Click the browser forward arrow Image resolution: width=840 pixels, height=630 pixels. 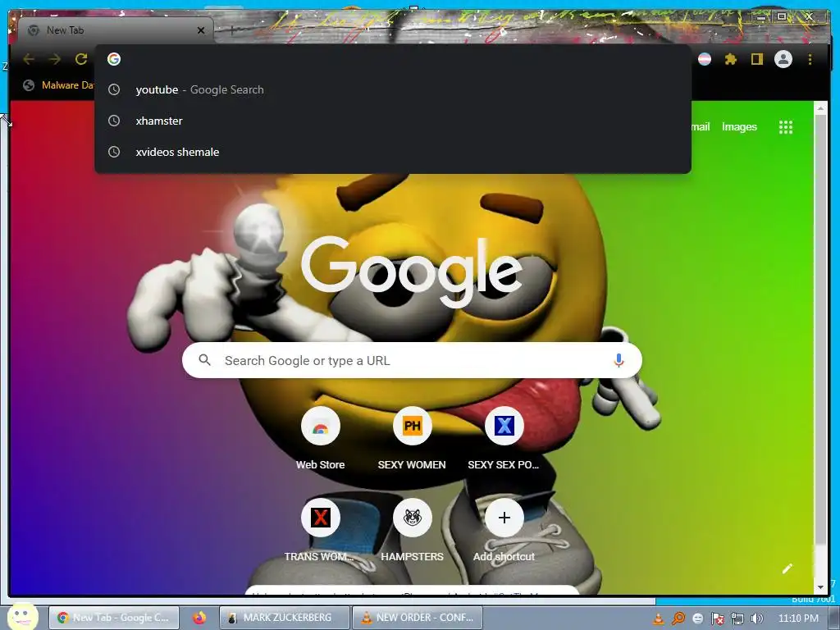coord(55,59)
